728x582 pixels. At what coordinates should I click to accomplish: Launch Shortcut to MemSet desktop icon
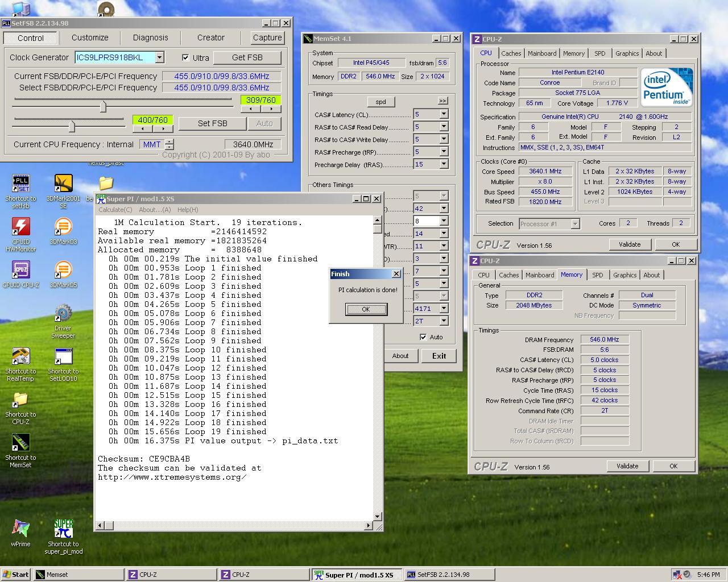(x=20, y=451)
